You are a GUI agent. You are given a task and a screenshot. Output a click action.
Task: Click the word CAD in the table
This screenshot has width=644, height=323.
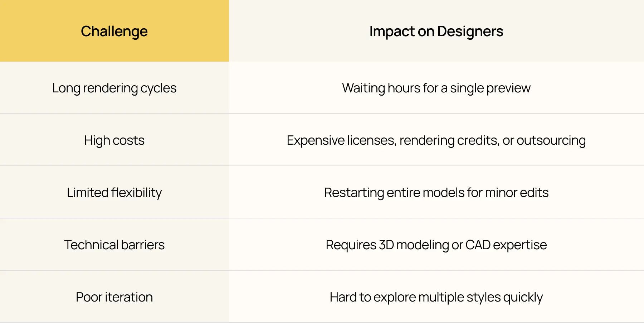[478, 245]
